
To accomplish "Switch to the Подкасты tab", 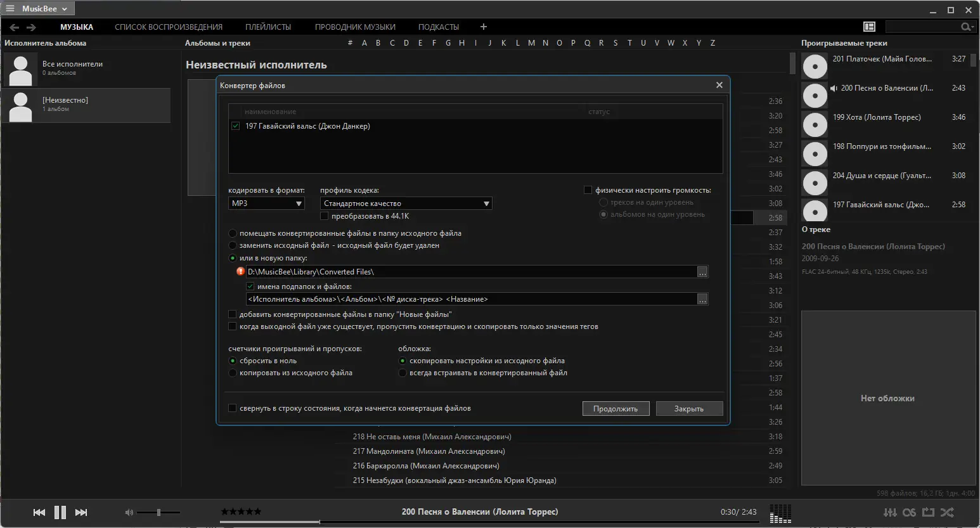I will 439,27.
